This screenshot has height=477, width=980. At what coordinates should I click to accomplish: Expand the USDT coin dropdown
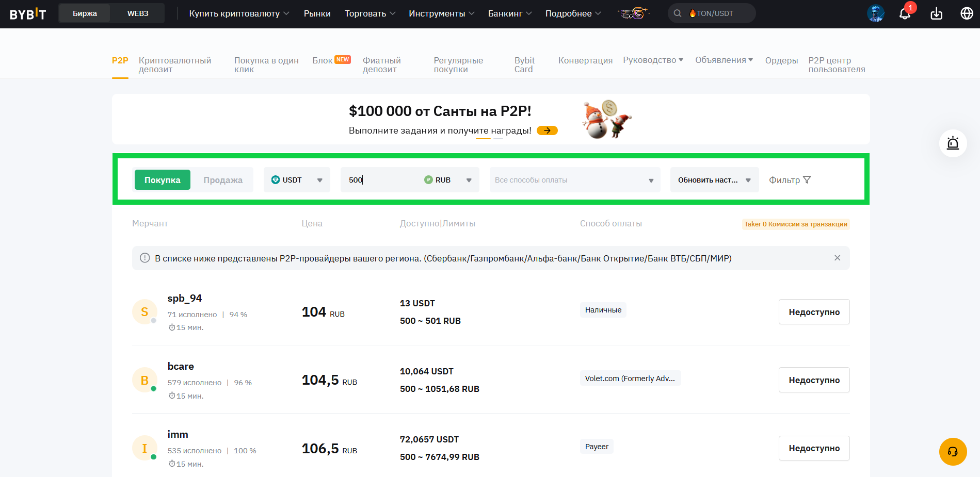(297, 180)
